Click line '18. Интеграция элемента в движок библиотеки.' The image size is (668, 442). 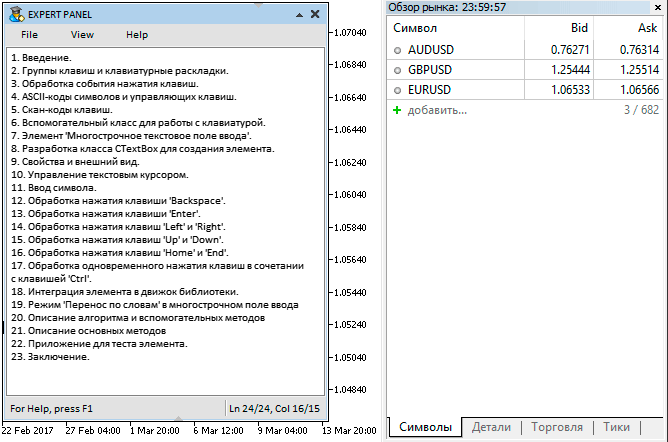pyautogui.click(x=125, y=292)
